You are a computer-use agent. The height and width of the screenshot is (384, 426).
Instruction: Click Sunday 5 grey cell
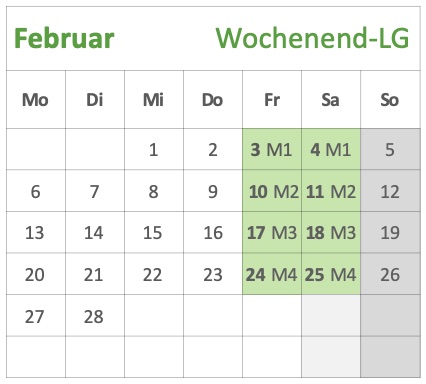[x=390, y=149]
